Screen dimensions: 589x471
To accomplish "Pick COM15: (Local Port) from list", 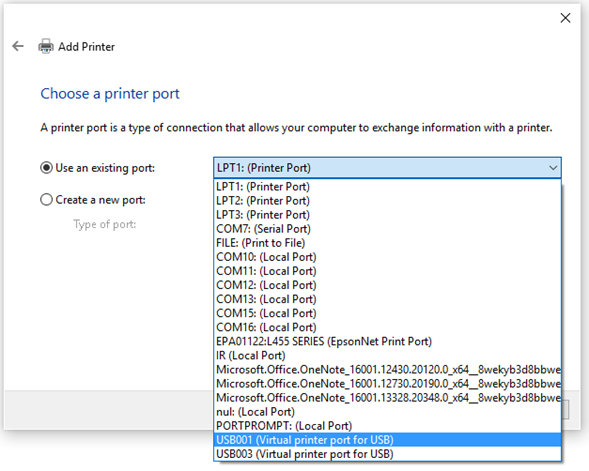I will (x=388, y=313).
